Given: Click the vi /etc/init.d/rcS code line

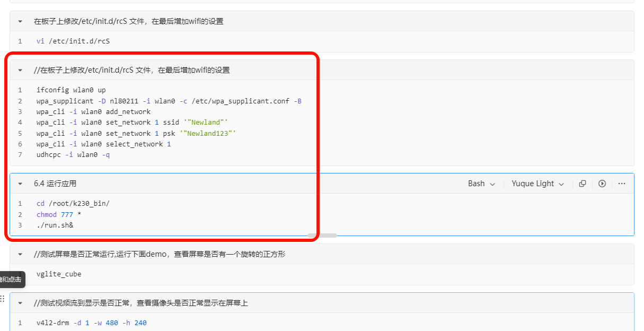Looking at the screenshot, I should coord(73,41).
